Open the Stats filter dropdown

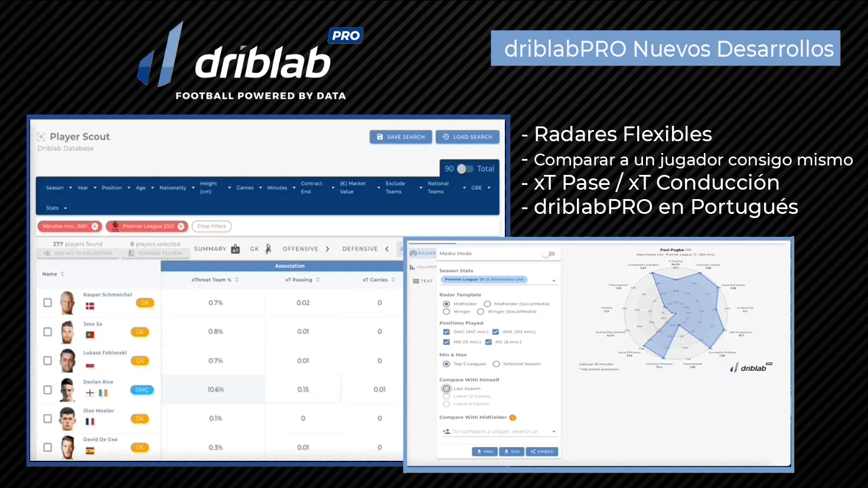click(57, 208)
